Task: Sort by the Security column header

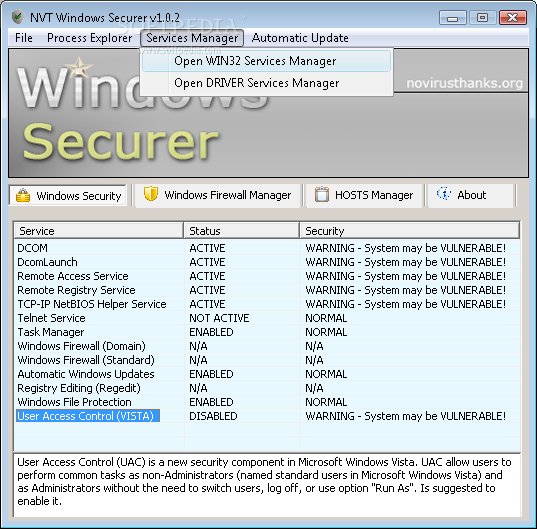Action: (x=410, y=231)
